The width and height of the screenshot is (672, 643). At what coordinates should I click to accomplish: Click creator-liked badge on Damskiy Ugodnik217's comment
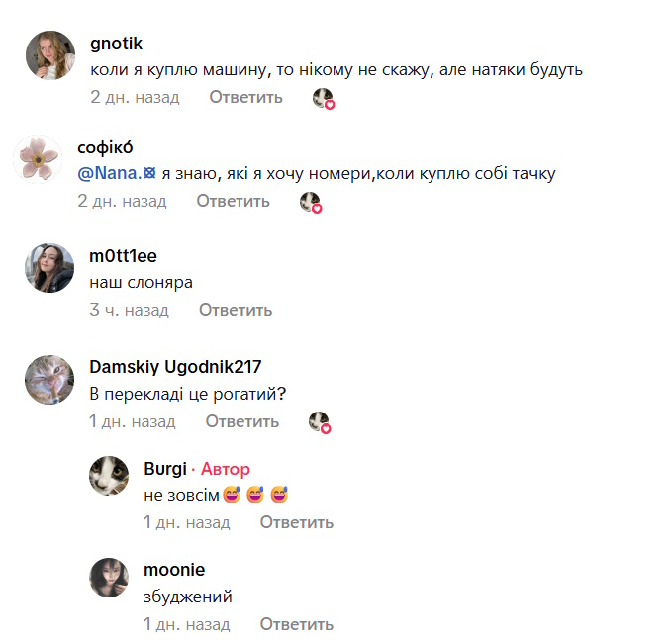pyautogui.click(x=320, y=422)
